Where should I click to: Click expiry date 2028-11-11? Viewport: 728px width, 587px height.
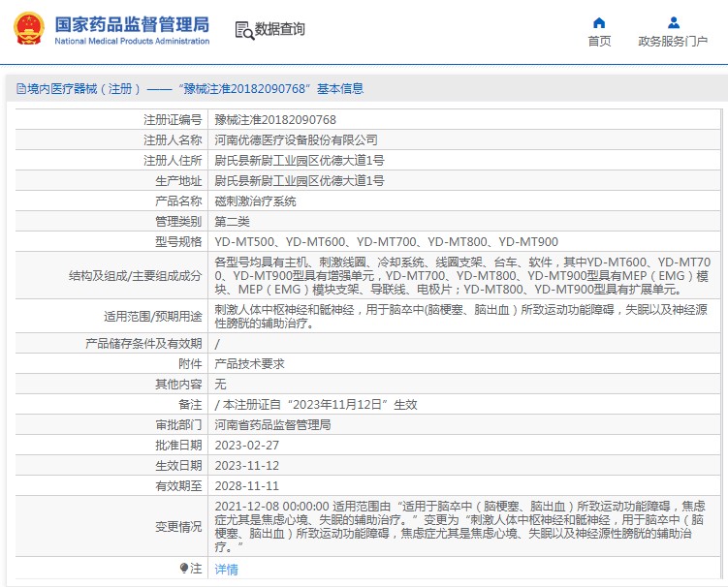click(247, 486)
